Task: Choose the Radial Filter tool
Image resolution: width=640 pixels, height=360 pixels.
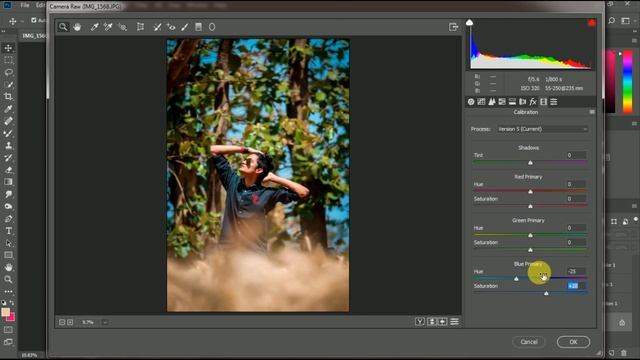Action: point(212,27)
